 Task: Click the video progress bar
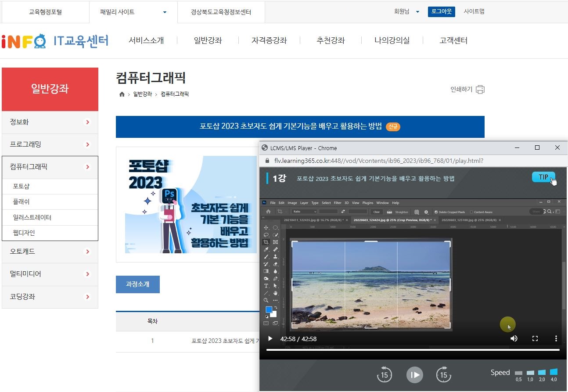click(x=413, y=350)
